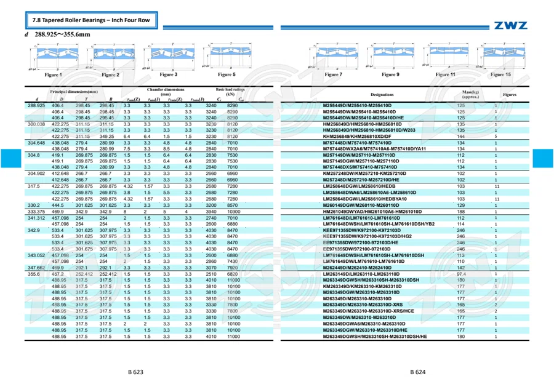Viewport: 554px width, 392px height.
Task: Click the Figure 1 bearing diagram
Action: [54, 57]
